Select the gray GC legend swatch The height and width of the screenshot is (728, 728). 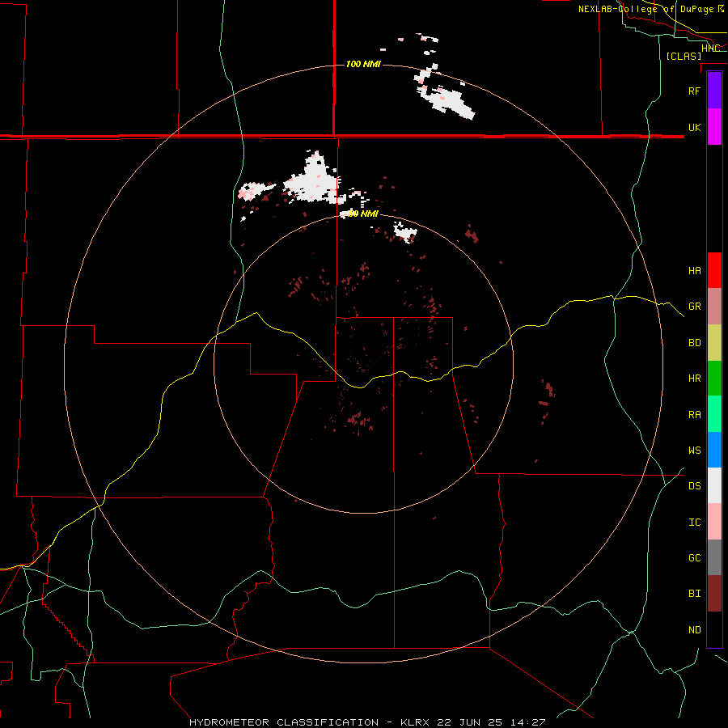coord(714,557)
